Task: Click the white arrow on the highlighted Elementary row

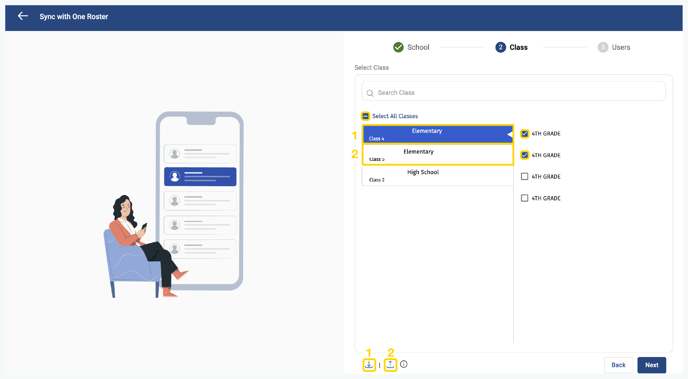Action: click(x=509, y=134)
